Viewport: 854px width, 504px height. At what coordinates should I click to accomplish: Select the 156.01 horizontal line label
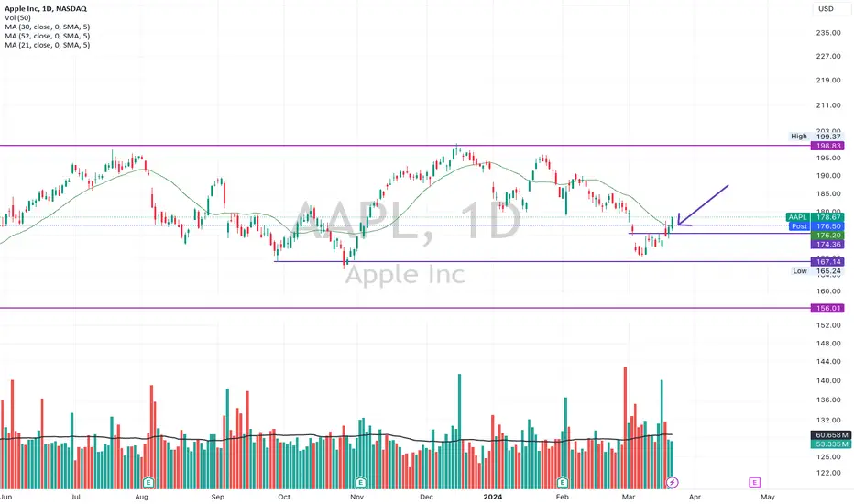click(x=827, y=309)
